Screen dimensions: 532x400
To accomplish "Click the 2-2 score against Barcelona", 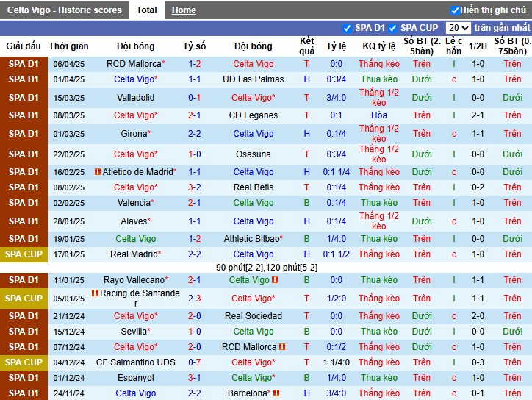I will pos(195,393).
